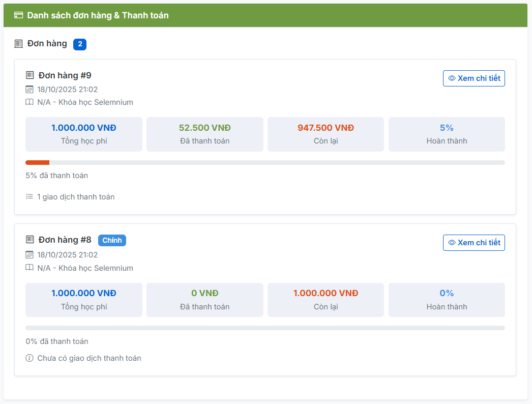Viewport: 532px width, 404px height.
Task: Click the empty progress bar of order #8
Action: (265, 328)
